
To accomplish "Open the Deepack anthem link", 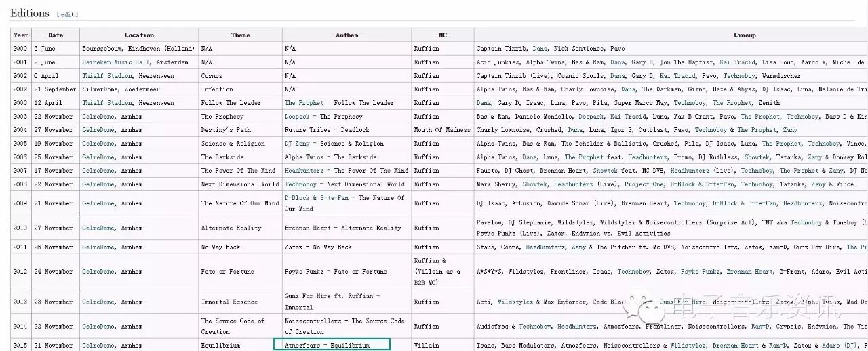I will coord(297,117).
